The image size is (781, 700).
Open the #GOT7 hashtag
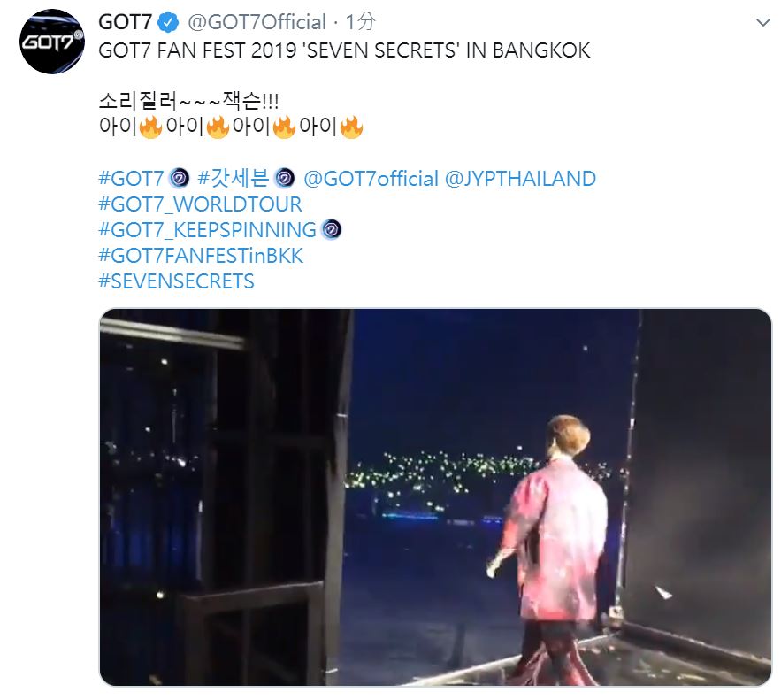tap(131, 179)
